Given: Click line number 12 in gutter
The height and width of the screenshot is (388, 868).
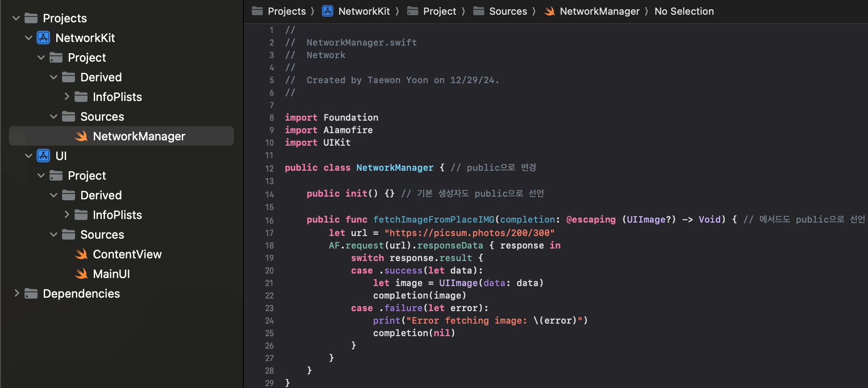Looking at the screenshot, I should (x=269, y=169).
